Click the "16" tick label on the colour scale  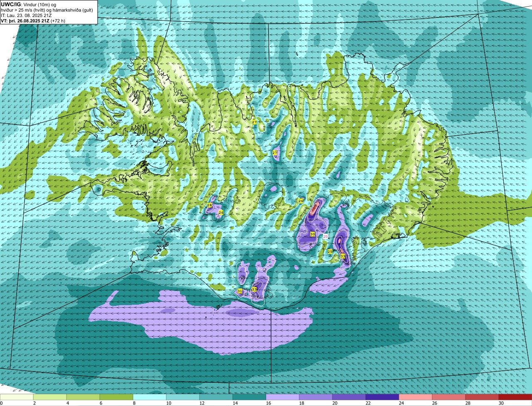point(268,403)
